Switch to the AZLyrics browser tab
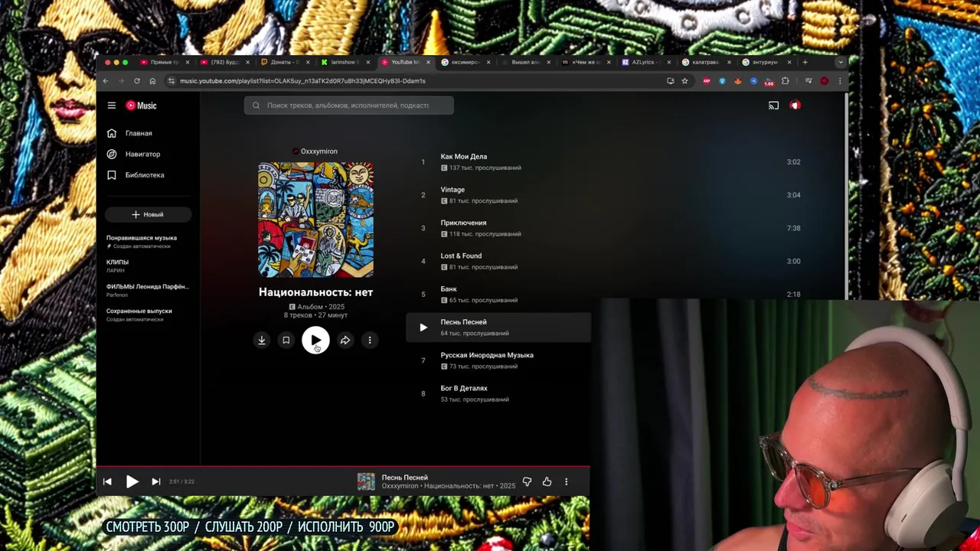This screenshot has width=980, height=551. tap(645, 62)
